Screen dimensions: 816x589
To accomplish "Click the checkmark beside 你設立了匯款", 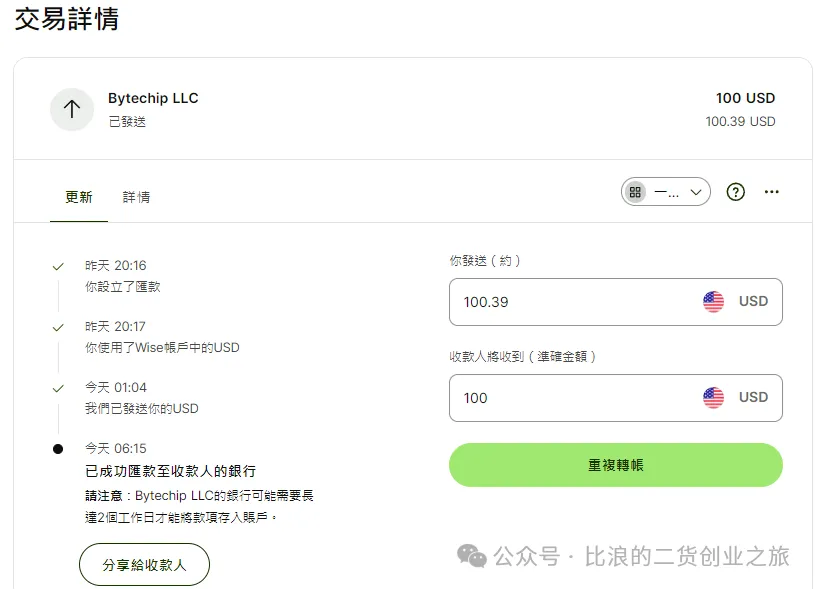I will (x=58, y=267).
